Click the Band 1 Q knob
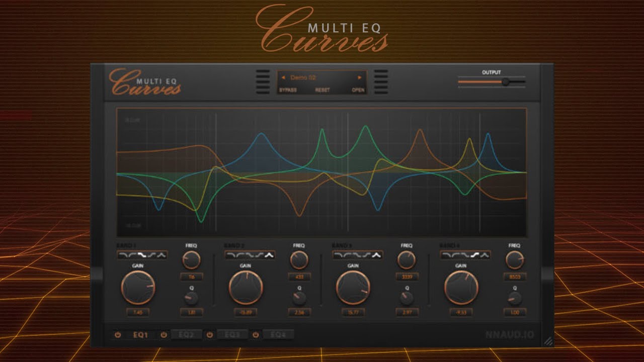The height and width of the screenshot is (362, 644). click(191, 298)
